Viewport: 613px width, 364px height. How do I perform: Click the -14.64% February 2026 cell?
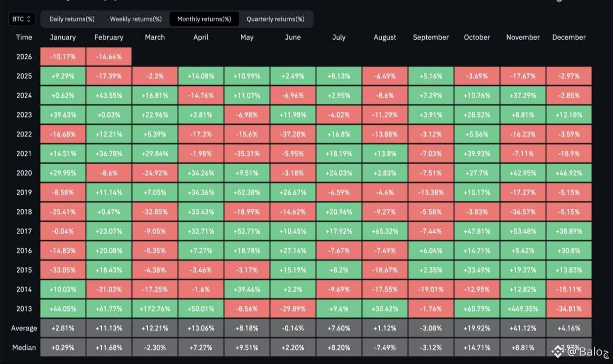(x=109, y=57)
